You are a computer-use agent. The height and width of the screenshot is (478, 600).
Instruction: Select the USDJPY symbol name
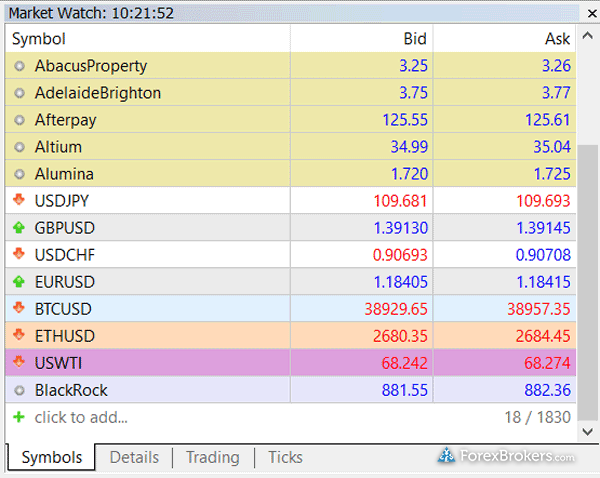(62, 201)
